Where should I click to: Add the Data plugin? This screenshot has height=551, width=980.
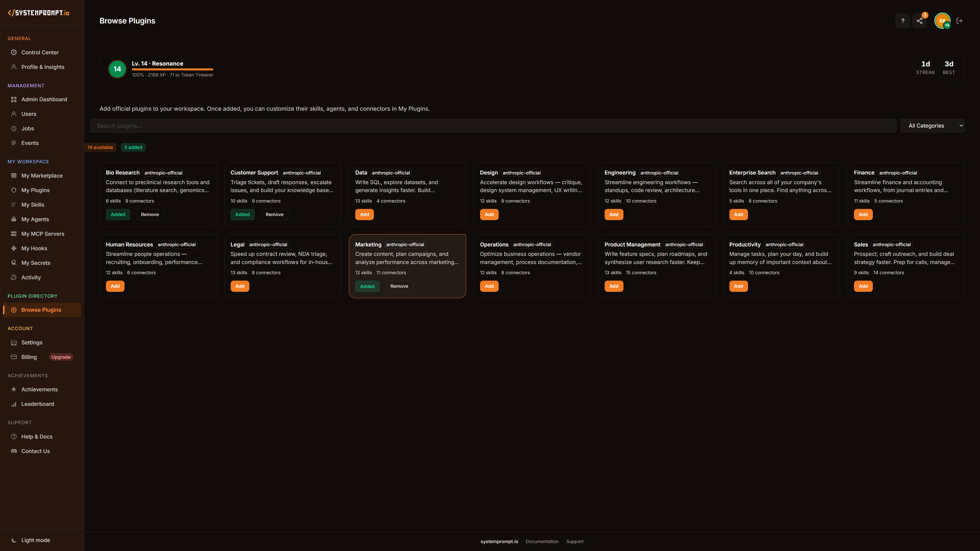(x=364, y=215)
